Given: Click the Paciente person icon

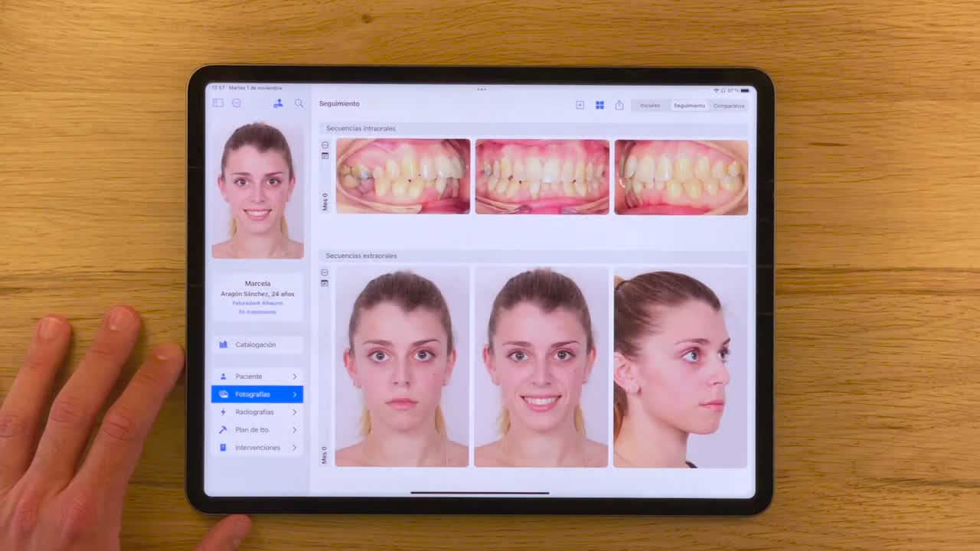Looking at the screenshot, I should [224, 377].
